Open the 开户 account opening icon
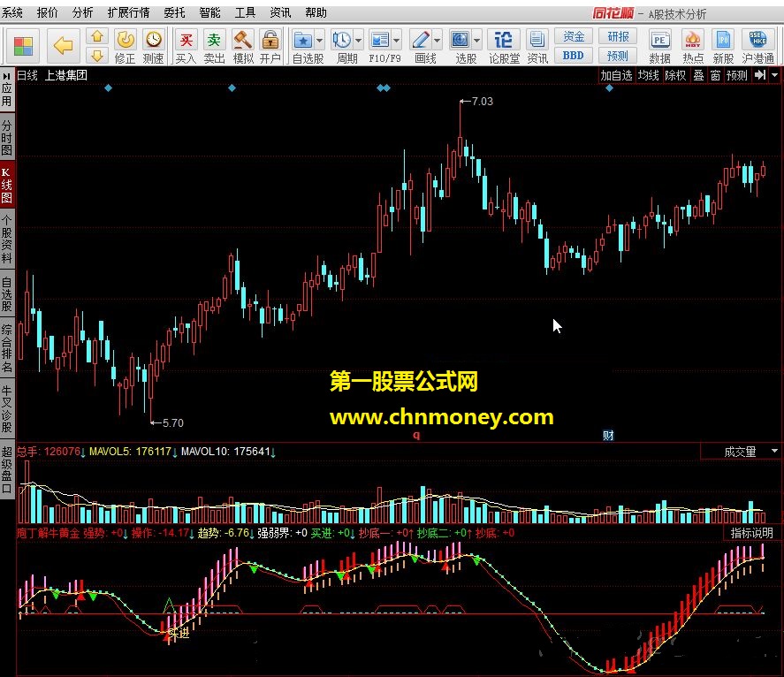Screen dimensions: 784x677 [270, 47]
